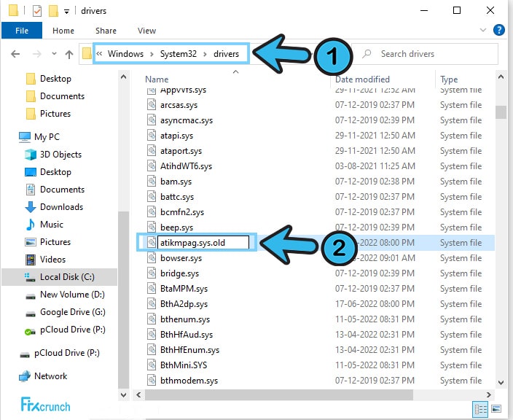The image size is (513, 420).
Task: Open the File tab
Action: 22,31
